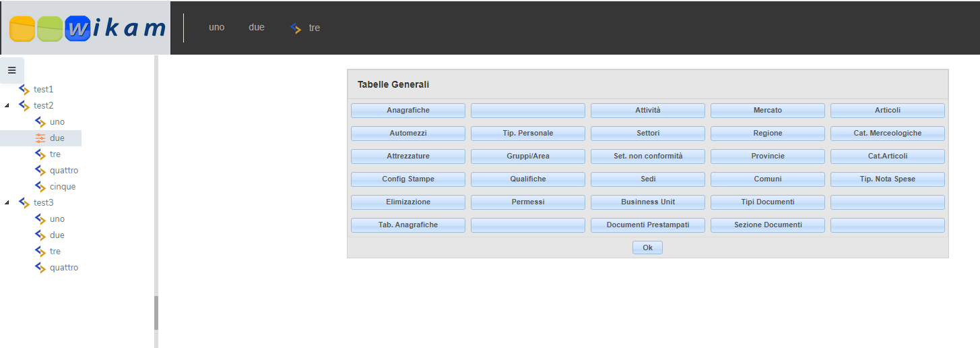The width and height of the screenshot is (980, 348).
Task: Select uno under test2
Action: pyautogui.click(x=57, y=121)
